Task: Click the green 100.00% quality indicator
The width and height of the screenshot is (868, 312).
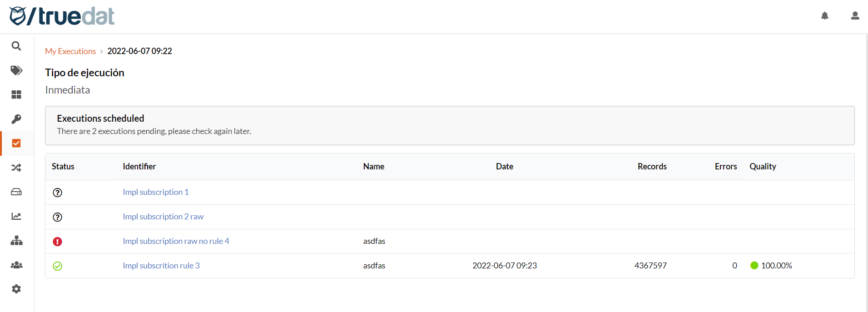Action: 771,266
